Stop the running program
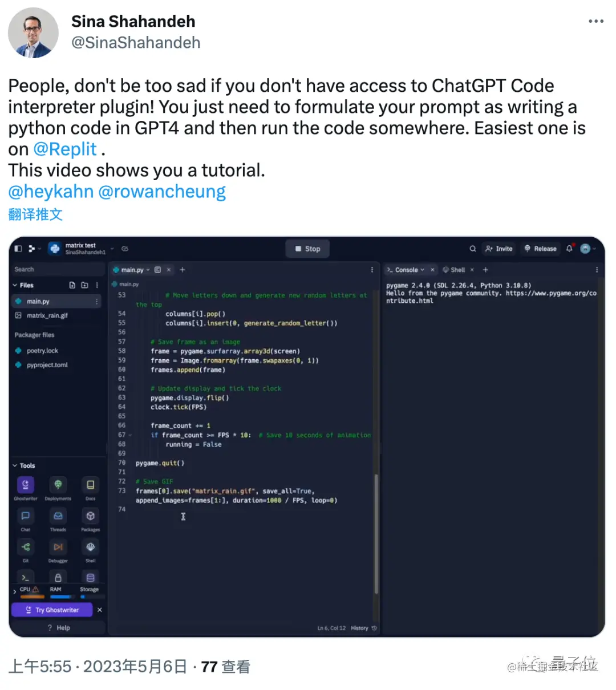Viewport: 616px width, 690px height. [308, 249]
